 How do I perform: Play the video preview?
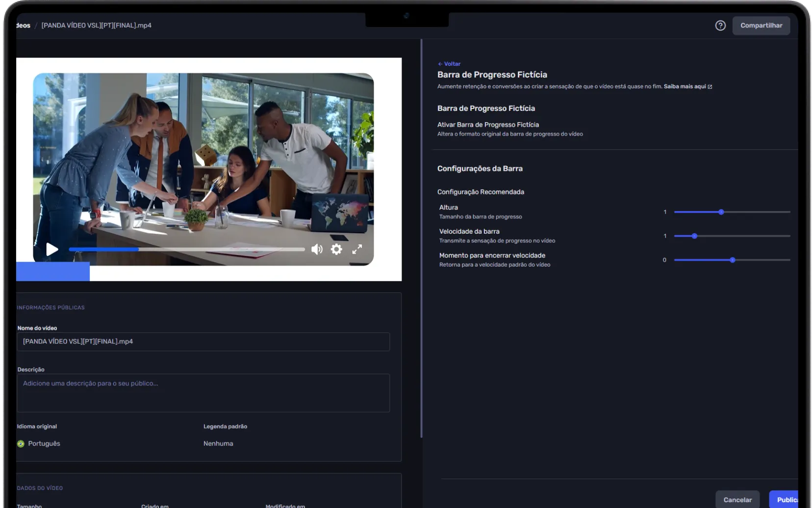coord(52,249)
